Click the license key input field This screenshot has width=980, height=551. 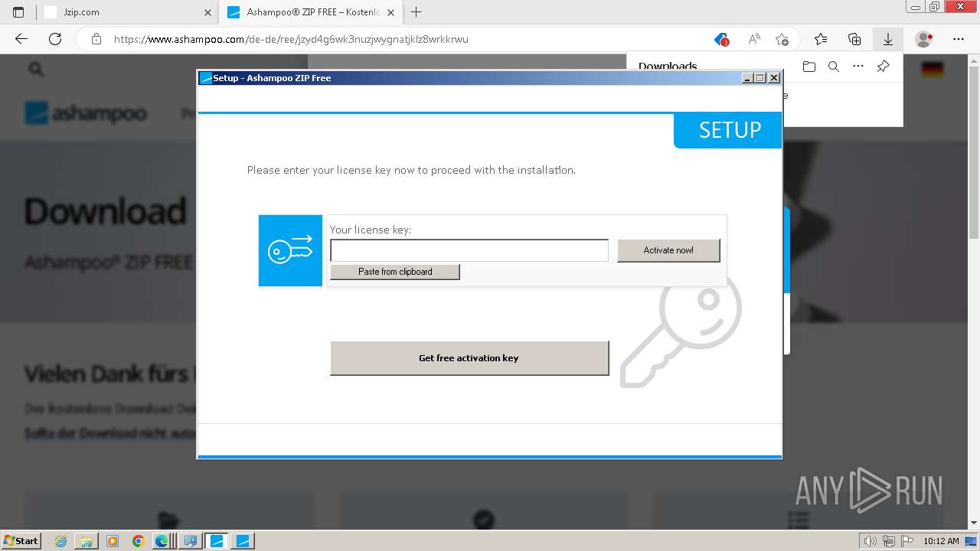point(469,250)
